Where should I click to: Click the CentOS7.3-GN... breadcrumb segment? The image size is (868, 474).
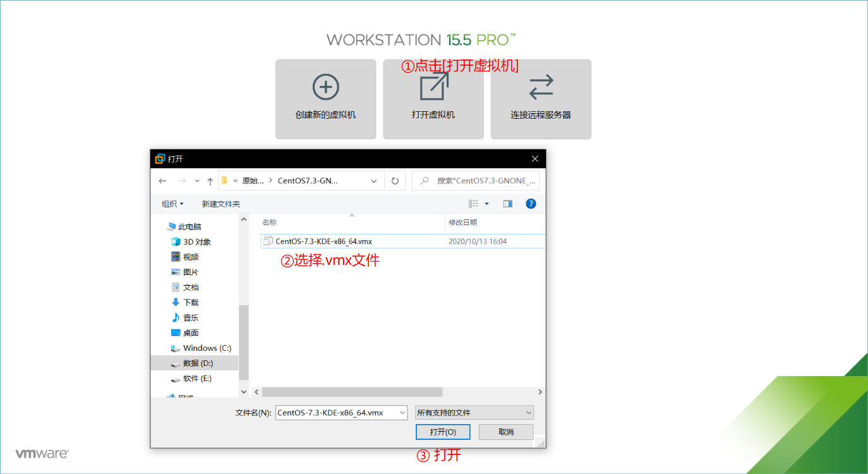(x=308, y=181)
